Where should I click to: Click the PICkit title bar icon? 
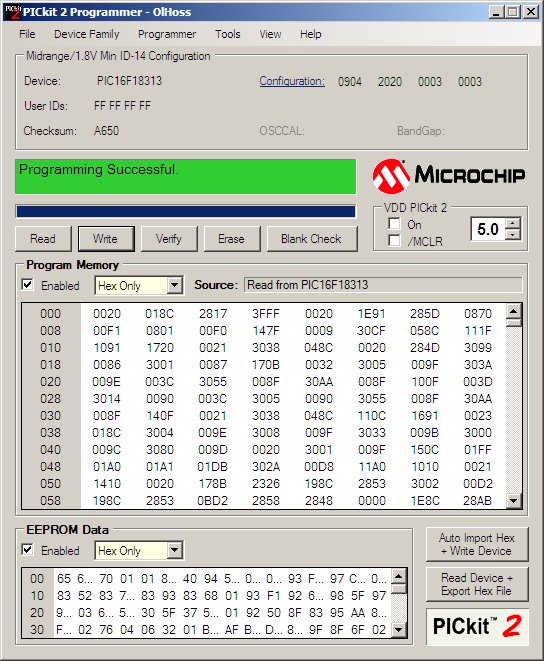[12, 12]
